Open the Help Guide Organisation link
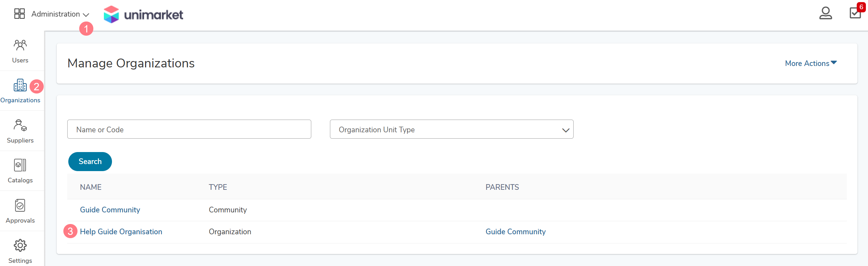 [x=121, y=232]
